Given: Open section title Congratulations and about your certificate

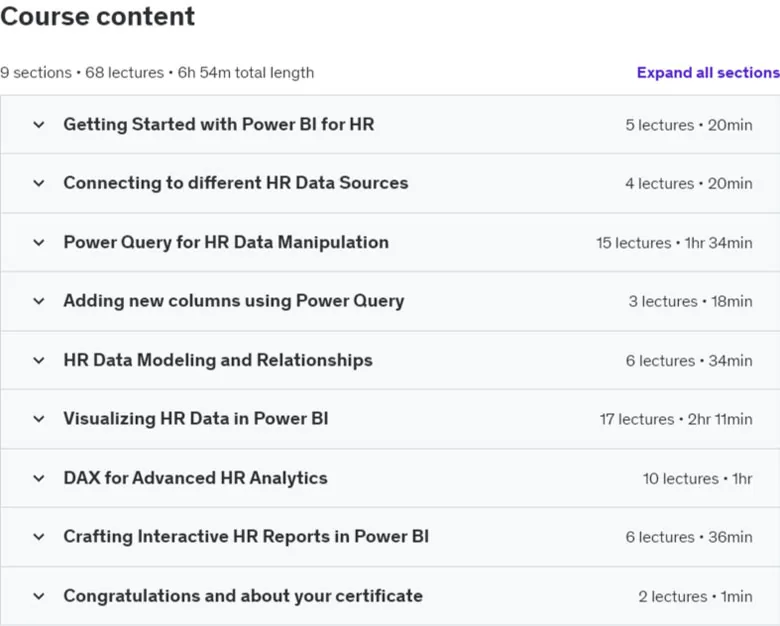Looking at the screenshot, I should tap(243, 596).
